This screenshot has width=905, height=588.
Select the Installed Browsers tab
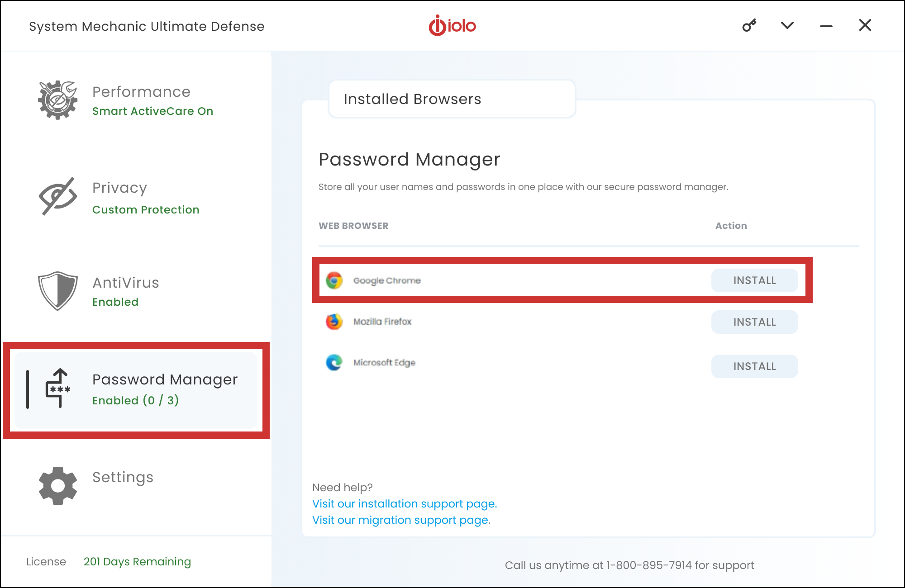pos(452,99)
